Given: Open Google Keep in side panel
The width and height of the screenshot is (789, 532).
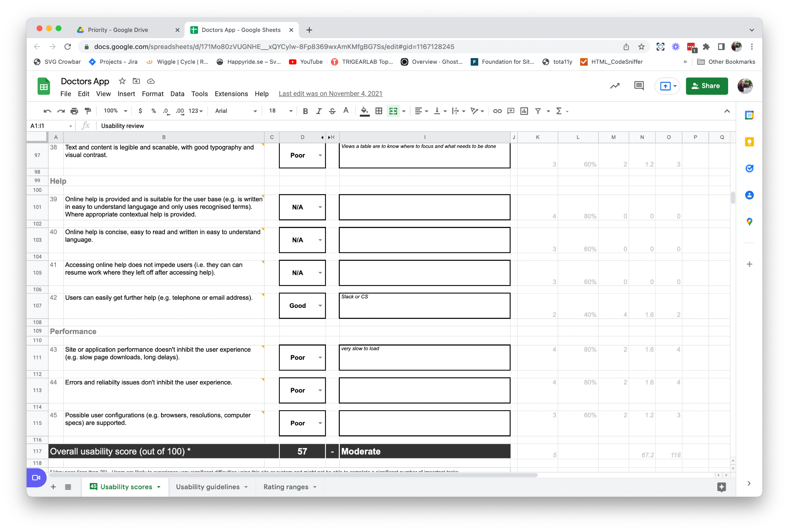Looking at the screenshot, I should tap(749, 142).
